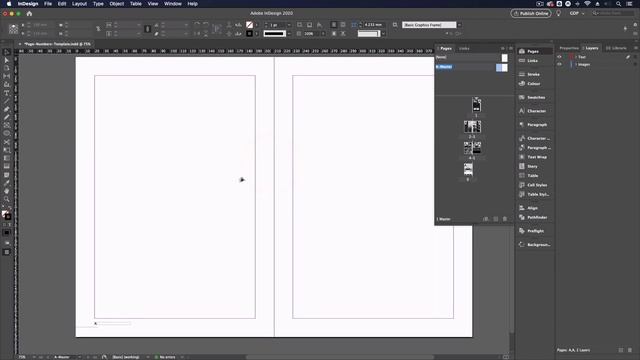
Task: Open the Pathfinder panel from the dock
Action: click(533, 218)
